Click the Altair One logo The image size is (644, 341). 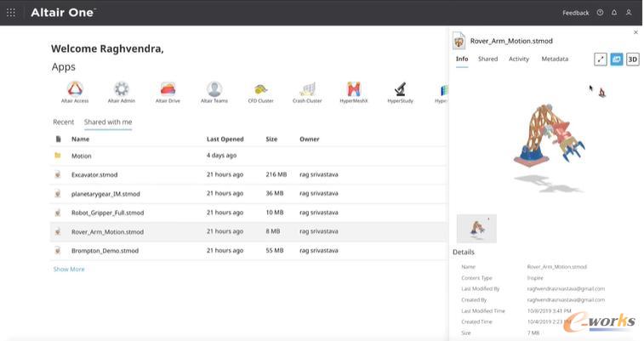click(x=63, y=13)
